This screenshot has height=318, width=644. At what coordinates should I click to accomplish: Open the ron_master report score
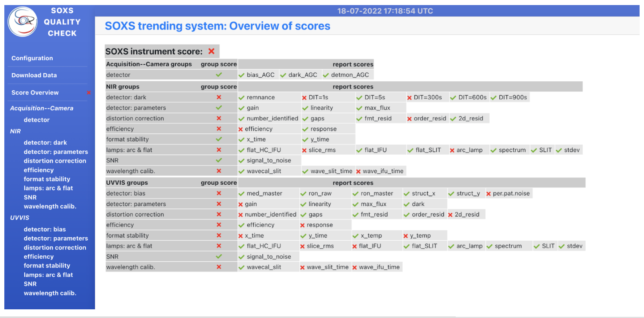[x=377, y=193]
